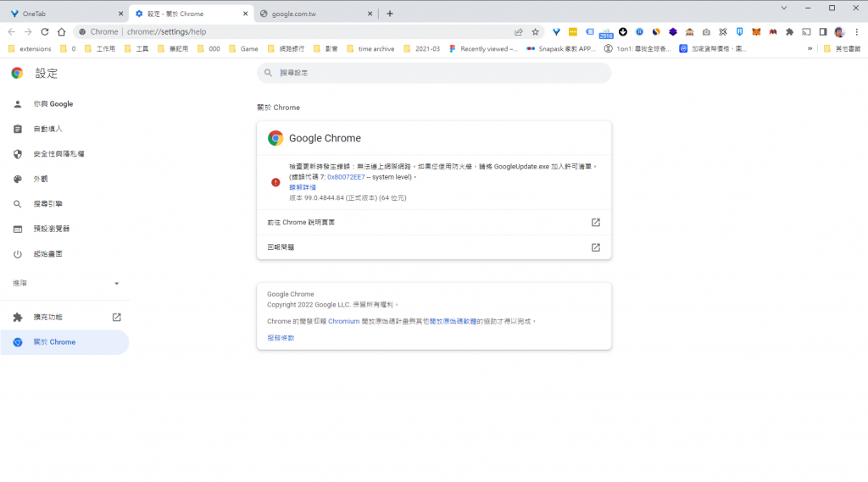Open 自動填入 settings section
This screenshot has height=482, width=868.
[x=64, y=129]
